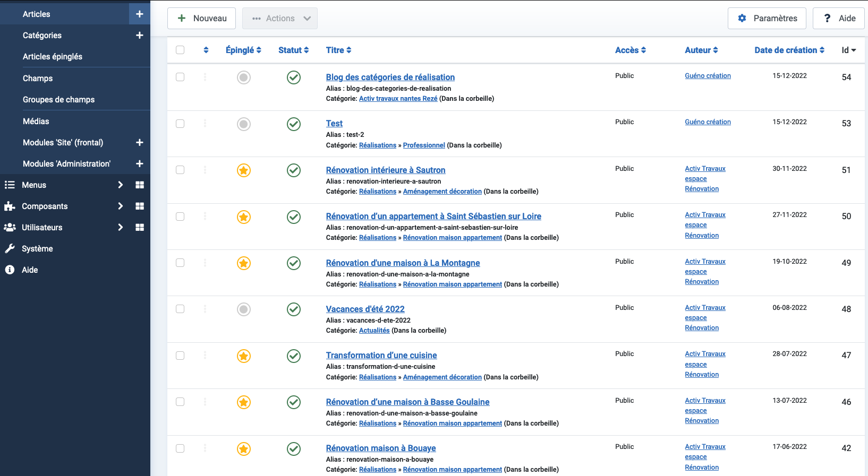Screen dimensions: 868x476
Task: Expand the Utilisateurs menu chevron
Action: [x=121, y=227]
